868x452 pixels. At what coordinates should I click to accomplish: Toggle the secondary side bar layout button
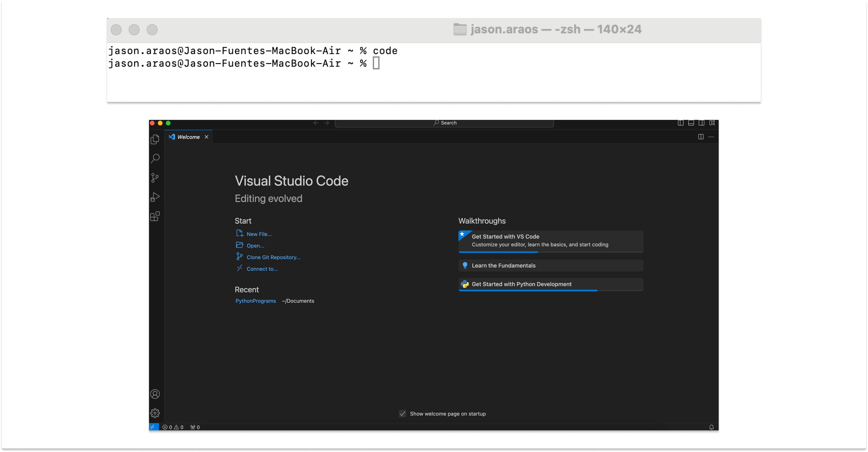[702, 123]
